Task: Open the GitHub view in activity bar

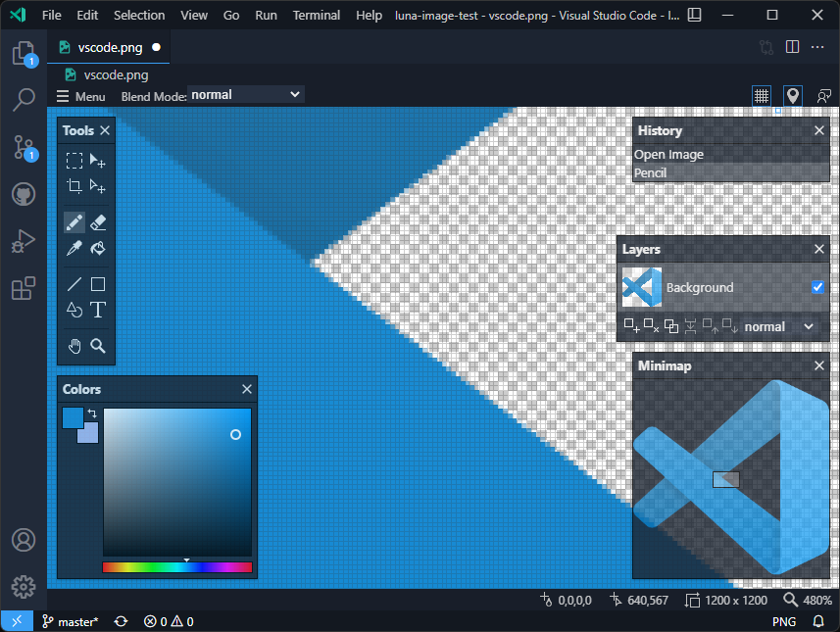Action: pos(24,194)
